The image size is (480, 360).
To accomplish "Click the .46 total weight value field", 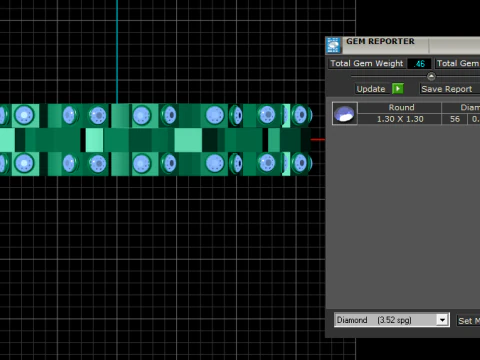I will 419,63.
